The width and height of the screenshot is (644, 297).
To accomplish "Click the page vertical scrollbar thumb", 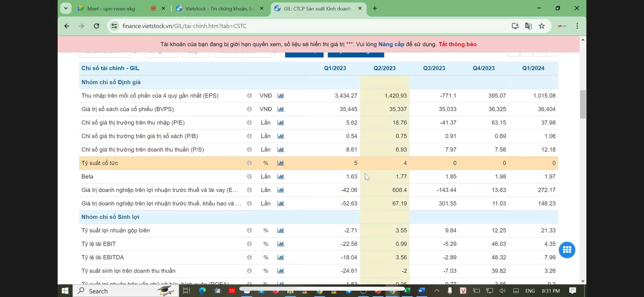I will [583, 104].
